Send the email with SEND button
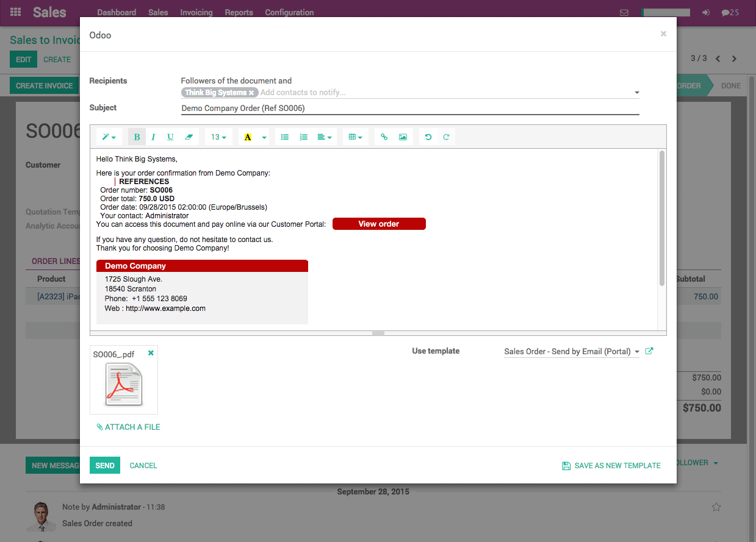Image resolution: width=756 pixels, height=542 pixels. [x=105, y=465]
